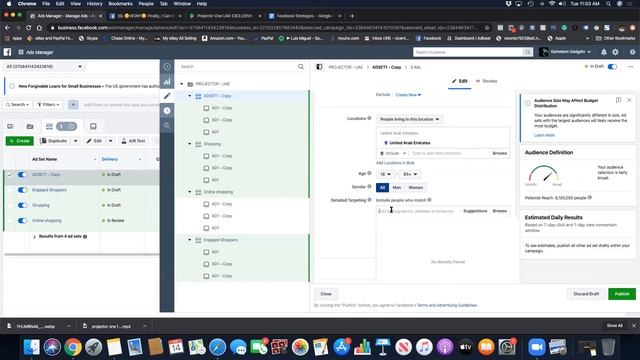The height and width of the screenshot is (360, 640).
Task: Reload the page in Chrome
Action: click(x=28, y=28)
